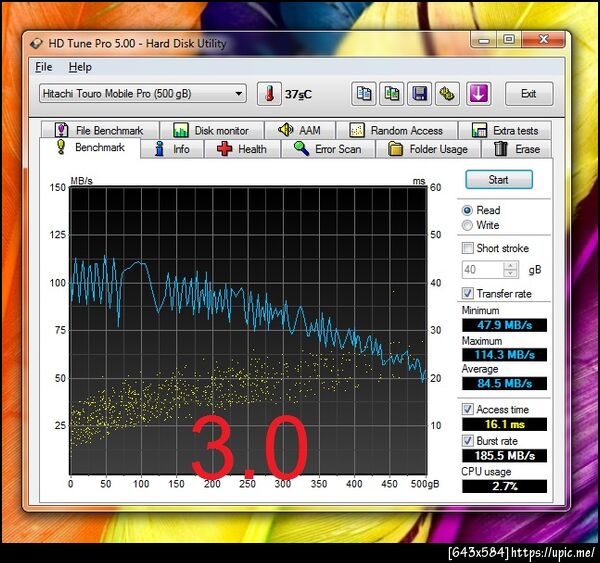Image resolution: width=600 pixels, height=563 pixels.
Task: Open the AAM tab
Action: pos(300,131)
